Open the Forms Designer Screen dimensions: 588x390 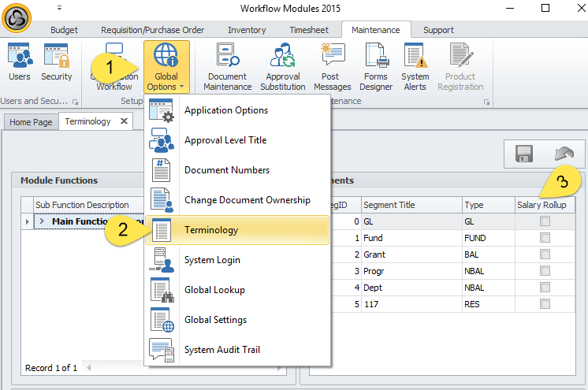tap(376, 66)
